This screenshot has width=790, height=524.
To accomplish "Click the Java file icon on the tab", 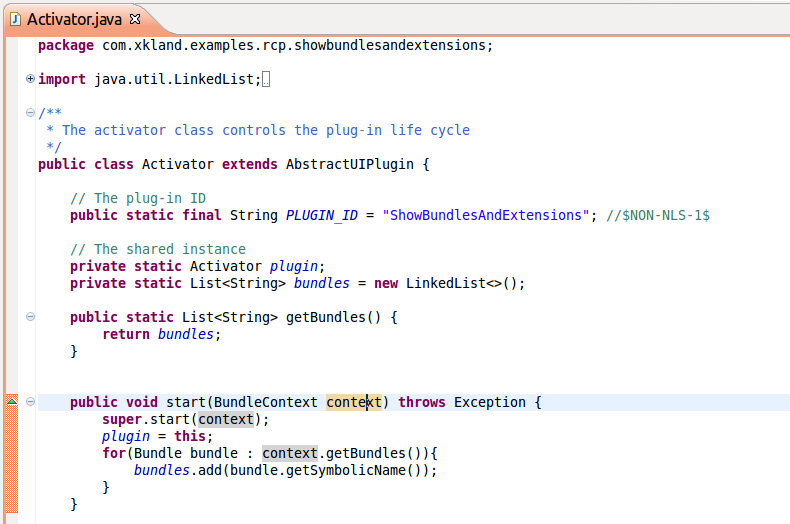I will tap(16, 19).
